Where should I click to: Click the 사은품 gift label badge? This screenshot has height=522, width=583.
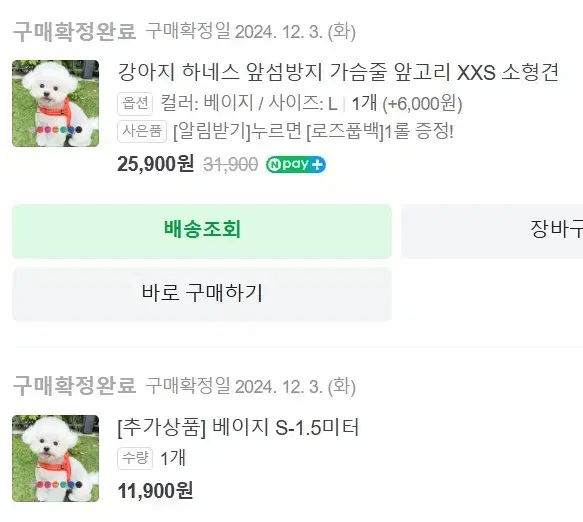click(142, 131)
